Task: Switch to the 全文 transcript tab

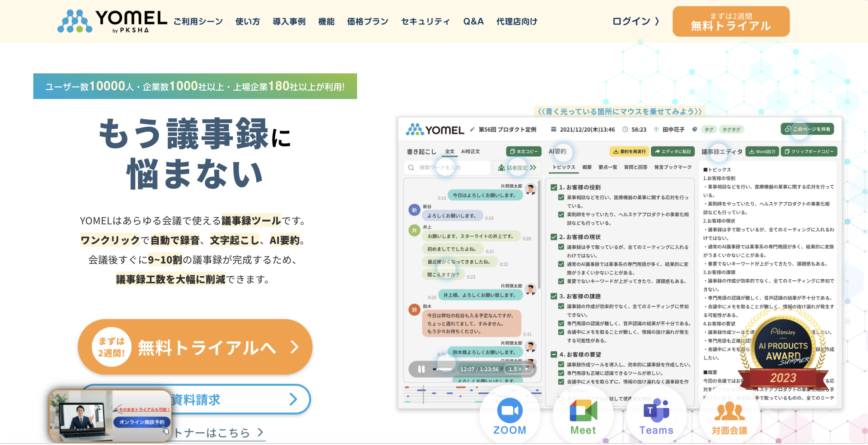Action: coord(450,151)
